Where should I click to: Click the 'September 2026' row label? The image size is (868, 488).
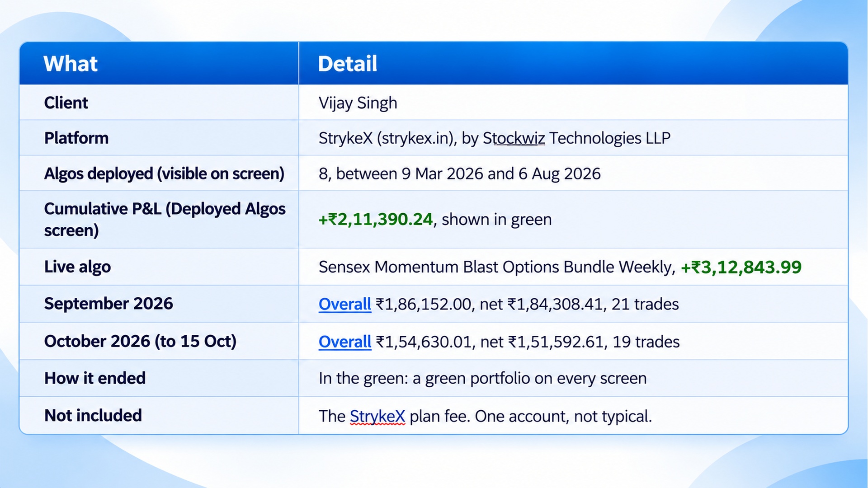point(108,304)
